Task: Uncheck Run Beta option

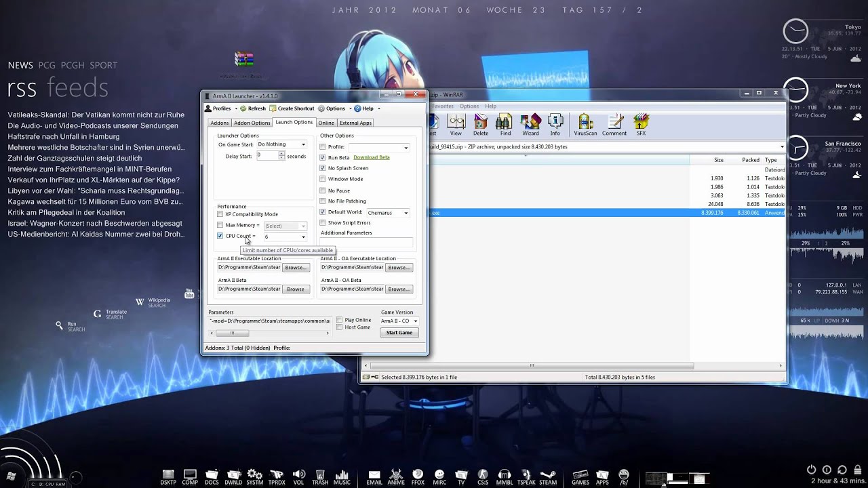Action: point(323,157)
